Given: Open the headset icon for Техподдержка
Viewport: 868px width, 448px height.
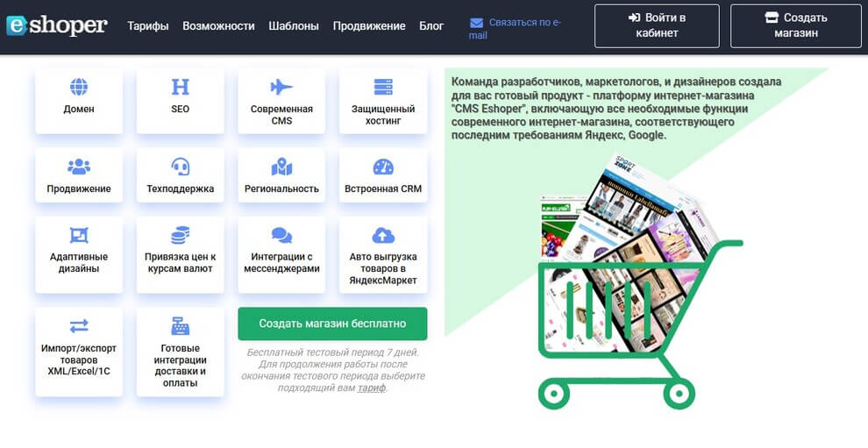Looking at the screenshot, I should coord(180,167).
